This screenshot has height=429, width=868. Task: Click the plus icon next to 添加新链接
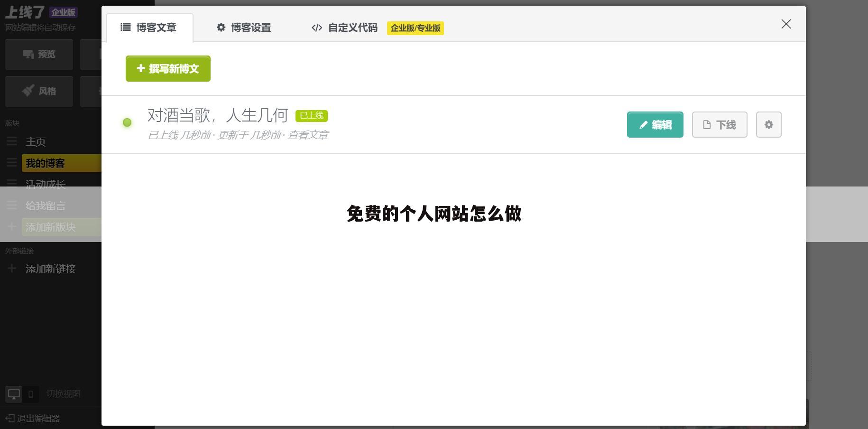pos(11,269)
